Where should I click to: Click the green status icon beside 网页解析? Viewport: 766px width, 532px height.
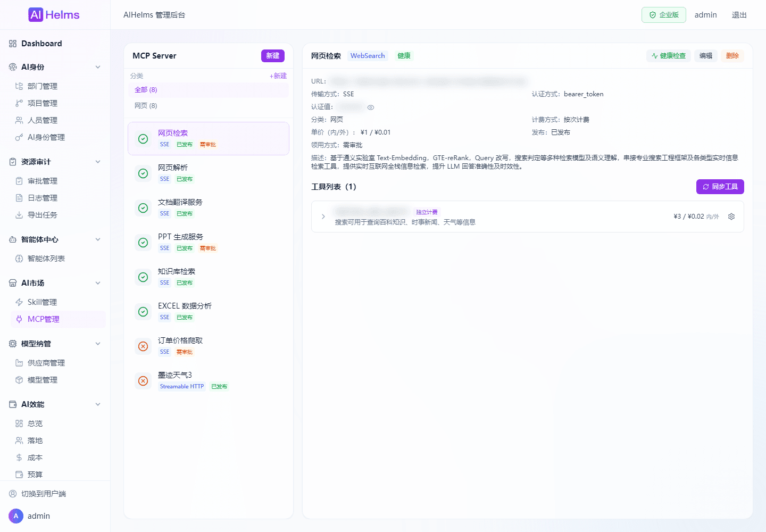pos(143,173)
